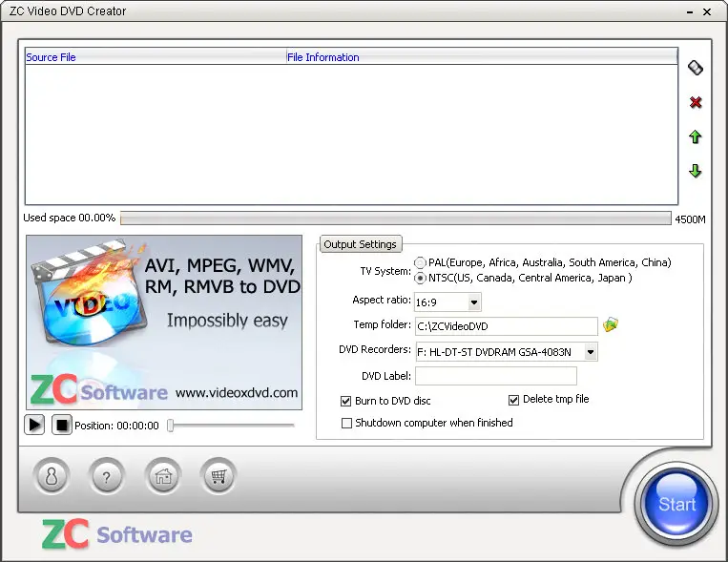Click the 'Used space 00.00%' label
728x562 pixels.
coord(70,218)
